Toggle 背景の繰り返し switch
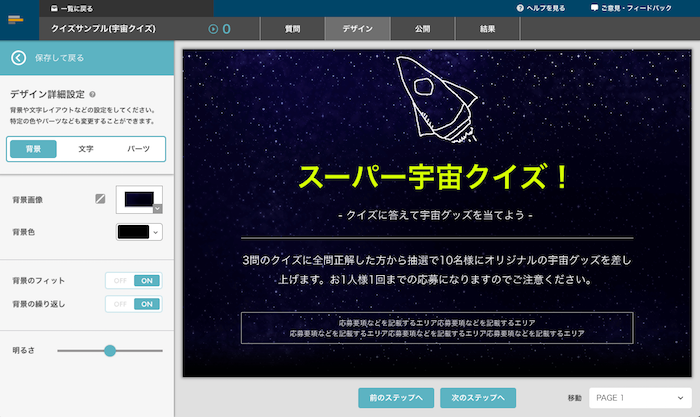 (x=134, y=303)
